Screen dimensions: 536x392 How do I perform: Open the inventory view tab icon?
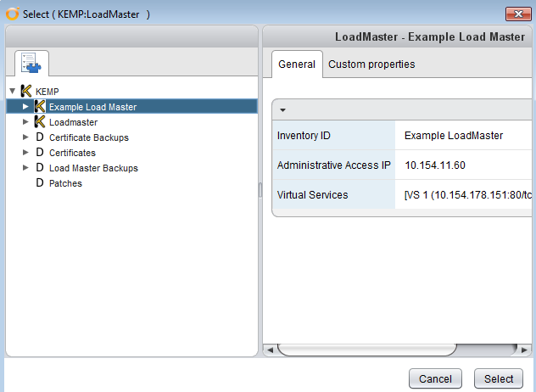(31, 63)
